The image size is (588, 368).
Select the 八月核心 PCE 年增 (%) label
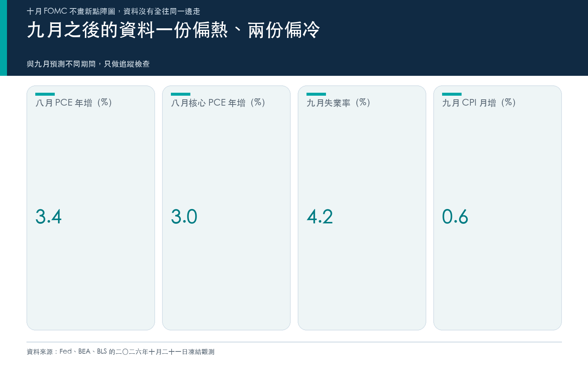pyautogui.click(x=218, y=103)
